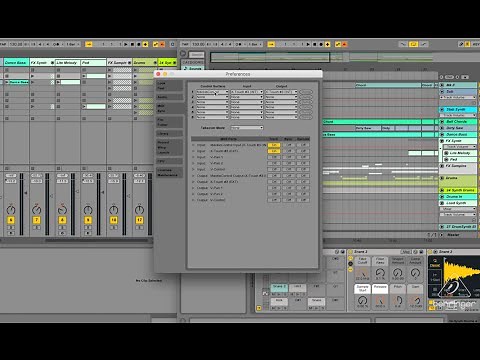The image size is (480, 360).
Task: Open Control Surface dropdown in row 2
Action: (x=212, y=97)
